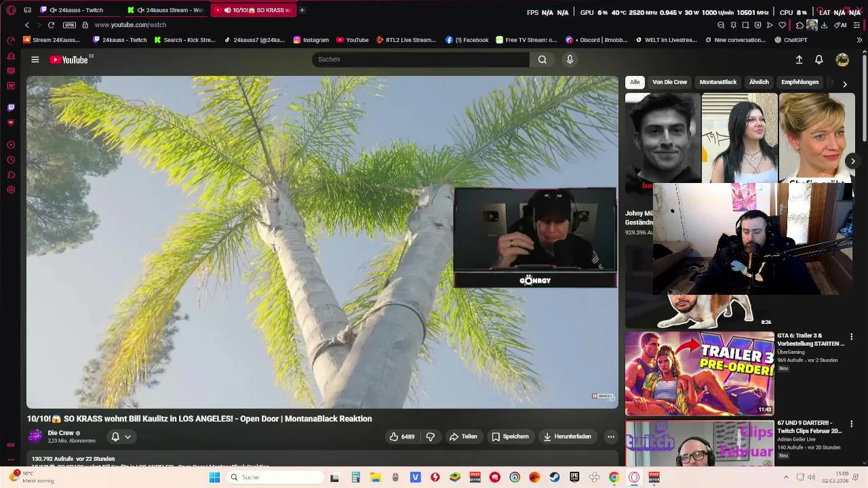Click the youtube.com/watch address bar

[x=130, y=25]
